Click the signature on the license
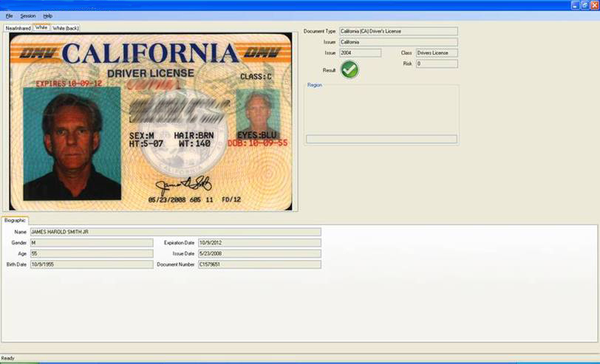The image size is (600, 364). pos(184,185)
